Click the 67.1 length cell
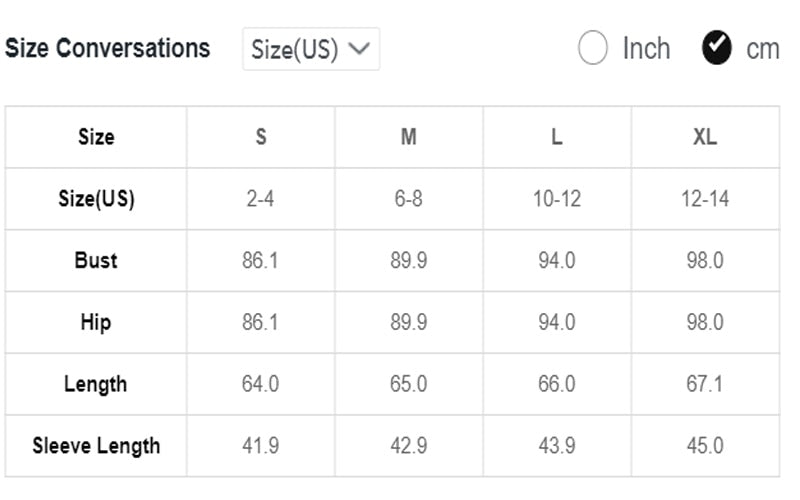Viewport: 800px width, 500px height. [705, 384]
